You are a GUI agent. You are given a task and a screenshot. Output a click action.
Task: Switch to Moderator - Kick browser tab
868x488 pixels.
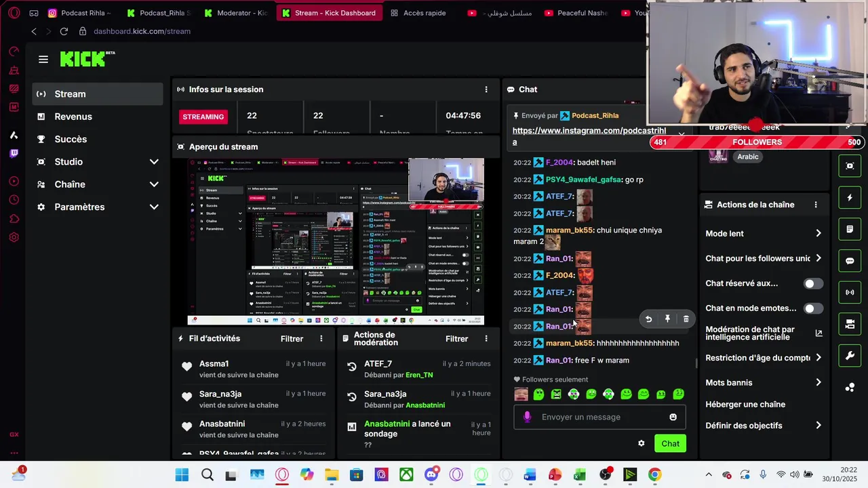(x=235, y=13)
